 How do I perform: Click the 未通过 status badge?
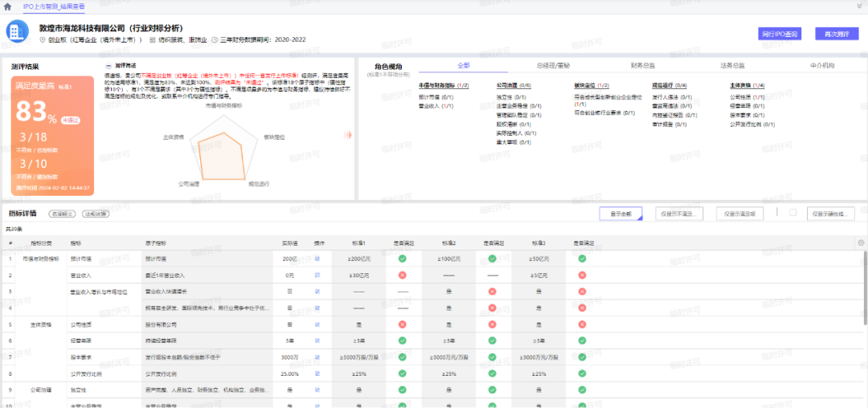tap(69, 120)
